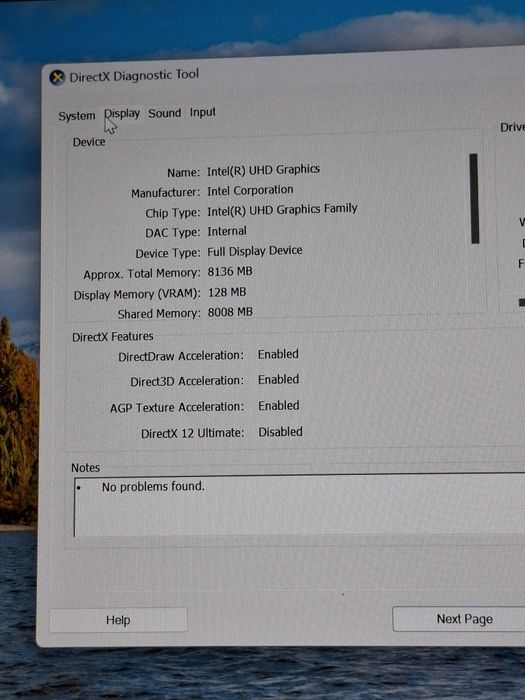Image resolution: width=525 pixels, height=700 pixels.
Task: Click the DirectDraw Acceleration 'Enabled' value
Action: tap(278, 354)
